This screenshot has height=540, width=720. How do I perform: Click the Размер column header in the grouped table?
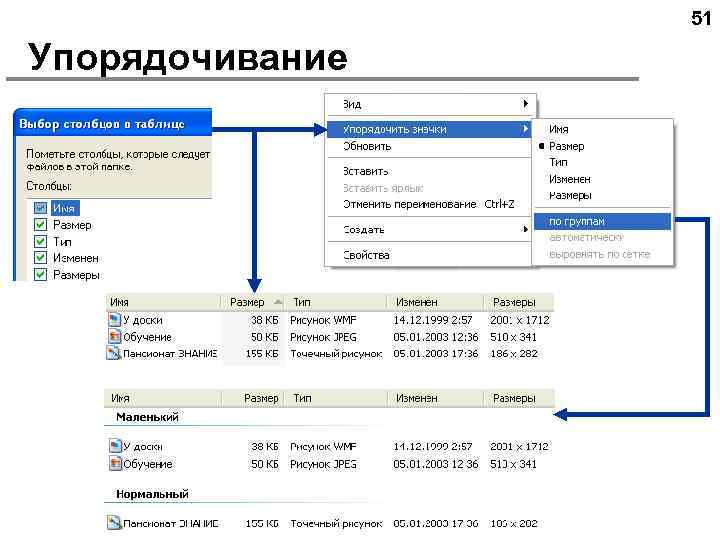pyautogui.click(x=253, y=398)
